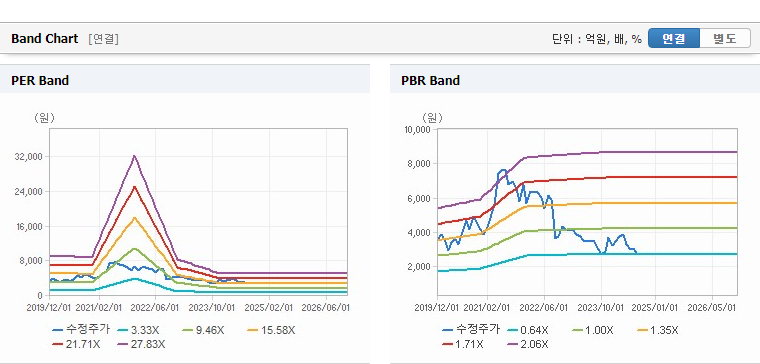The width and height of the screenshot is (760, 364).
Task: Toggle the 1.00X legend entry
Action: coord(593,330)
